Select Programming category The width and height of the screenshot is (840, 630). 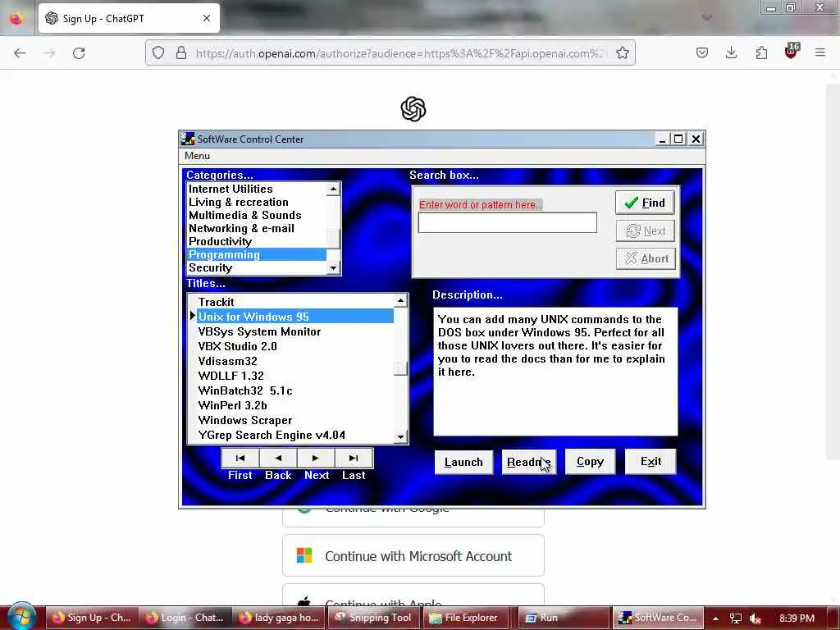[256, 254]
